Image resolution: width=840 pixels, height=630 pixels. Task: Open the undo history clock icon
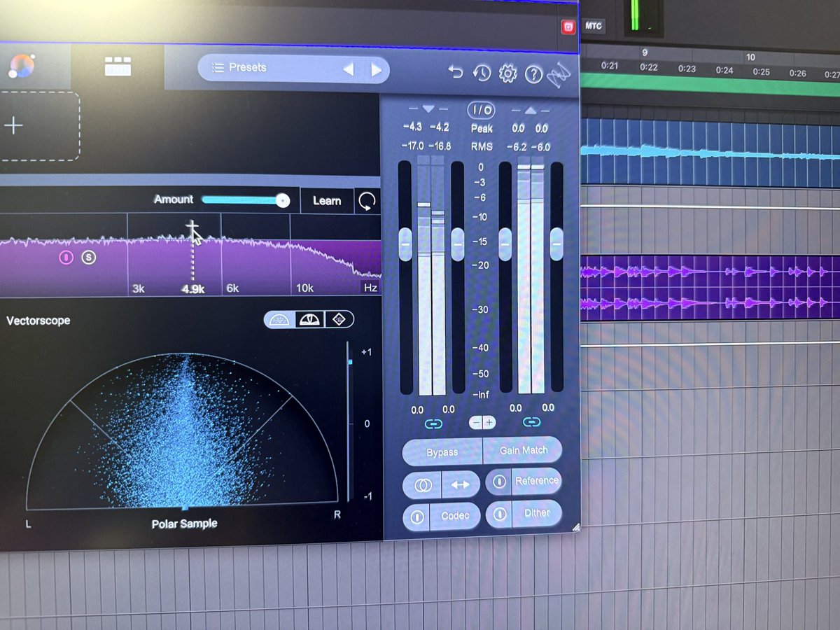[x=482, y=73]
